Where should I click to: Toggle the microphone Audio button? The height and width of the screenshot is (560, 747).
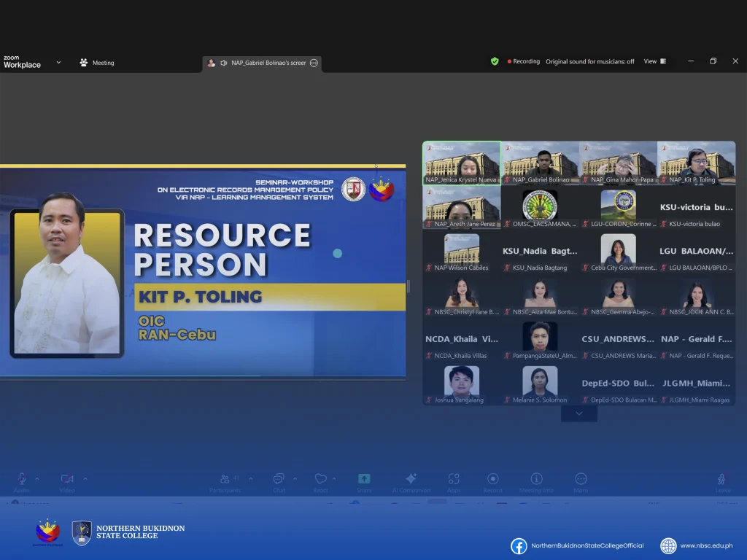pyautogui.click(x=22, y=479)
